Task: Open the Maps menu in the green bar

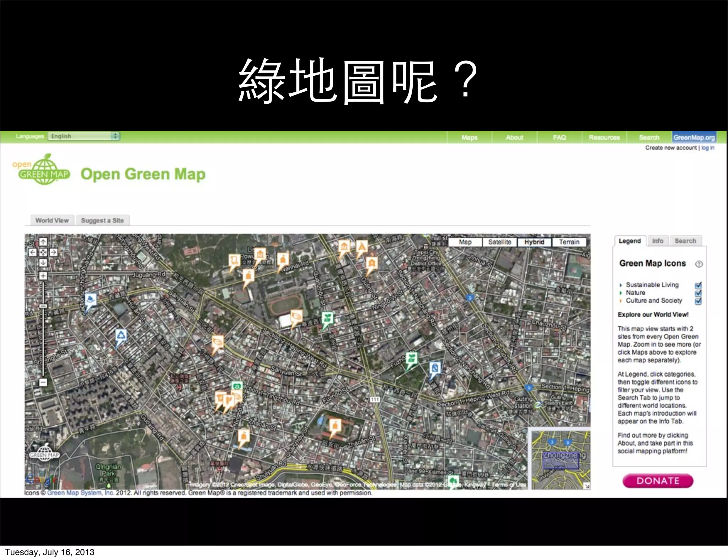Action: (469, 138)
